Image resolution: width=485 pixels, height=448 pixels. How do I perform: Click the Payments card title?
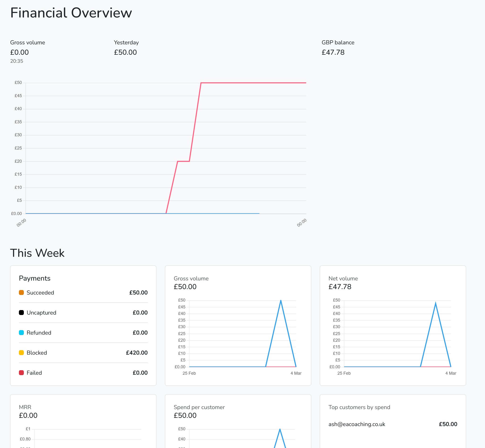[35, 278]
